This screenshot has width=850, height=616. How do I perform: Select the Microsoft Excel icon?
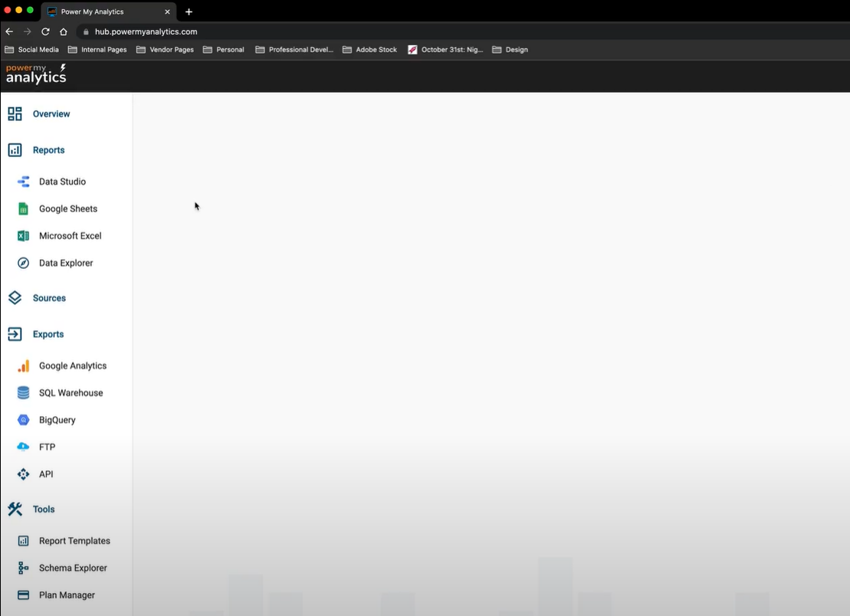click(x=23, y=236)
